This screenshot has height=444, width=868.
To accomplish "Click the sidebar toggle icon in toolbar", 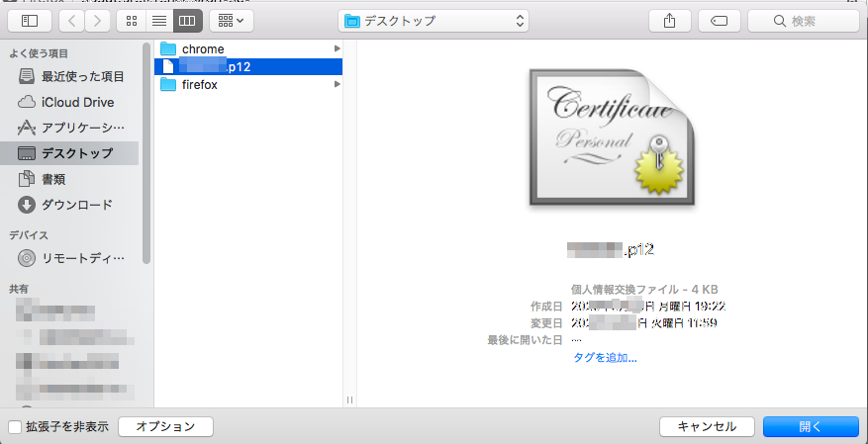I will (x=30, y=20).
